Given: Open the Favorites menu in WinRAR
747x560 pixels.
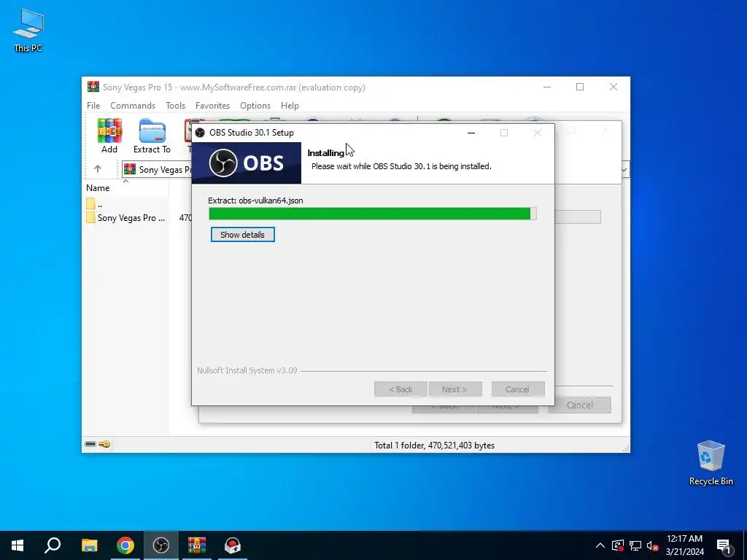Looking at the screenshot, I should (212, 106).
